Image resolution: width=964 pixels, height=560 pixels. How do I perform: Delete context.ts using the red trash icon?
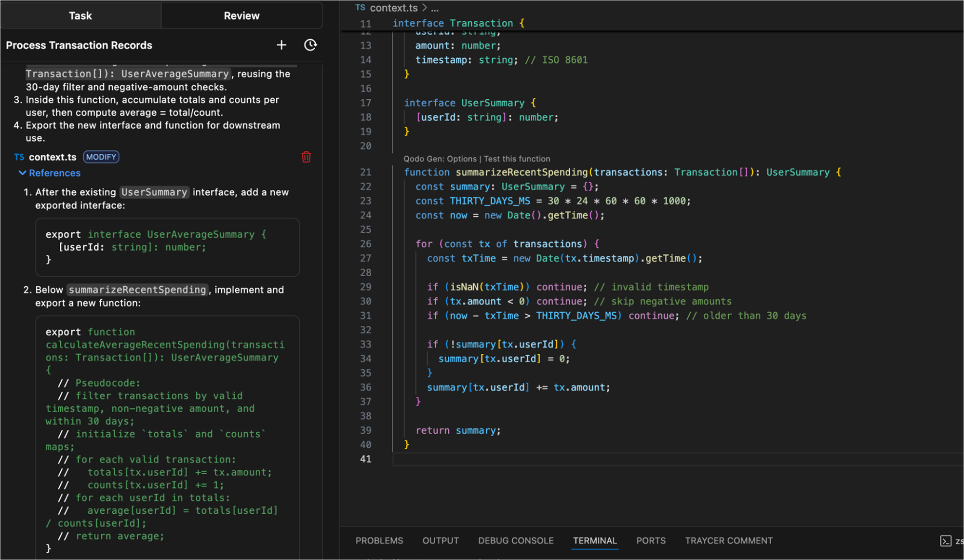tap(306, 157)
